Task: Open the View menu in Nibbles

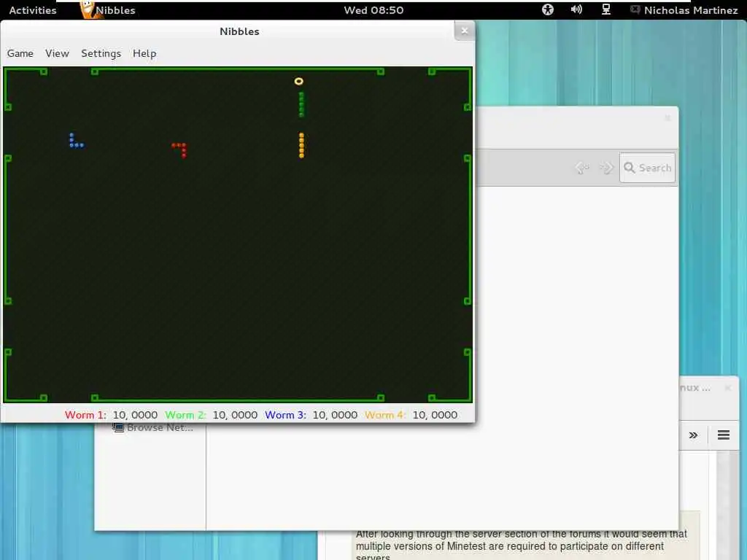Action: (x=57, y=53)
